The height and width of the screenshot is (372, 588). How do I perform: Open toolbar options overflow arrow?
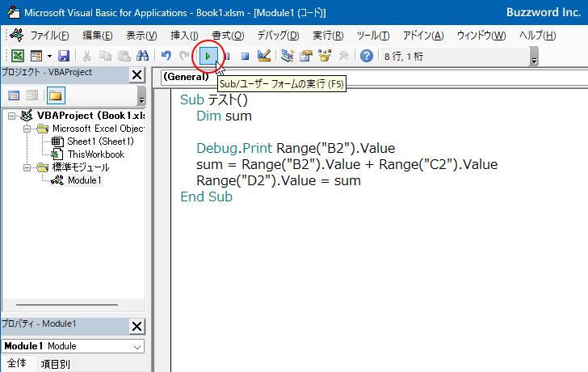point(535,57)
